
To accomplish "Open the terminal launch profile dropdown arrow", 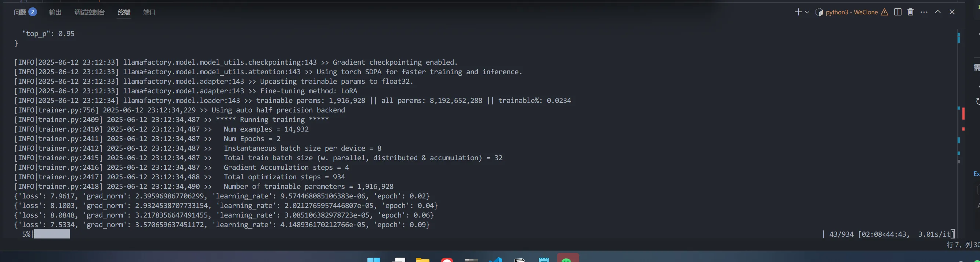I will click(807, 12).
